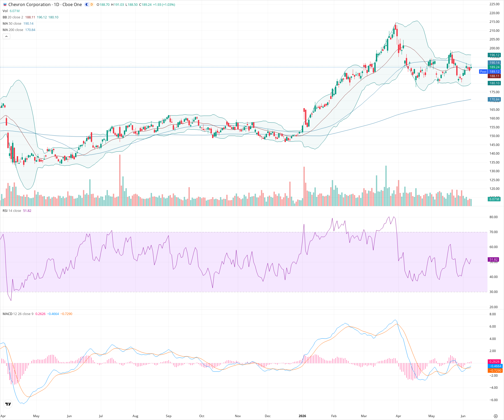The image size is (504, 420).
Task: Open the TradingView logo in the corner
Action: pos(8,404)
